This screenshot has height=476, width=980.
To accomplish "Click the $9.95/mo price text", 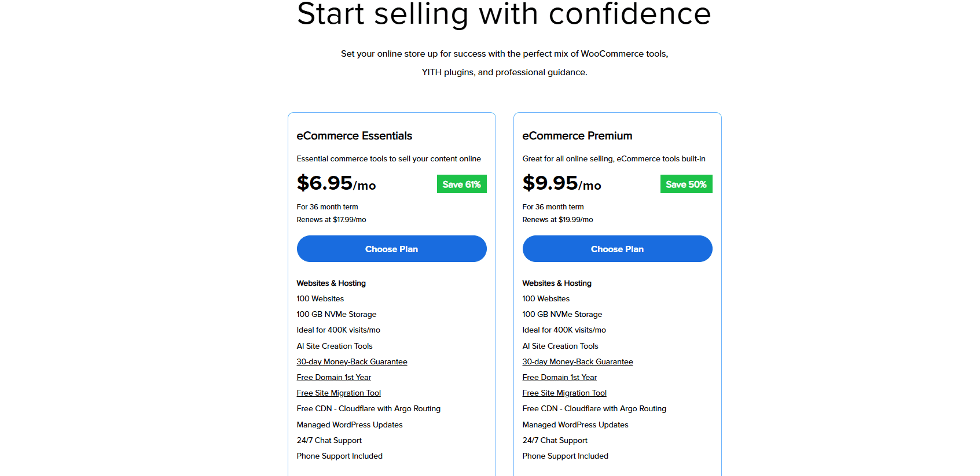I will (x=561, y=183).
